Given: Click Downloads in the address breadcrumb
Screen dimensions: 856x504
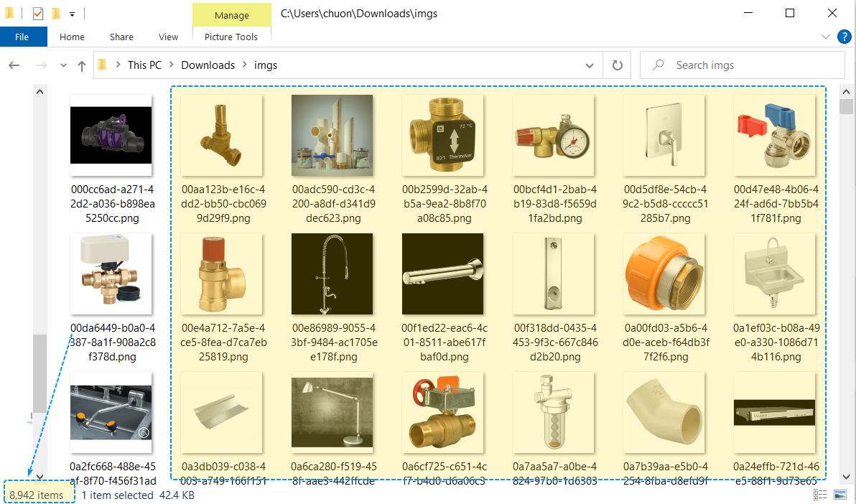Looking at the screenshot, I should pos(208,65).
